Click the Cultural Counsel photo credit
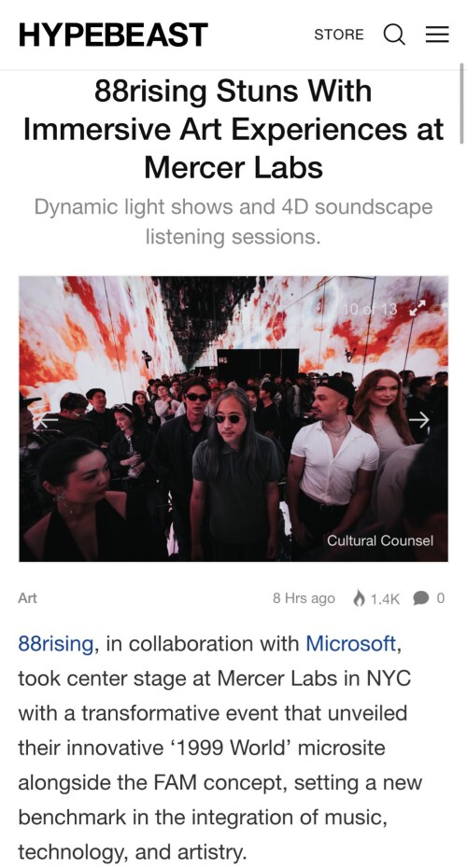This screenshot has width=467, height=868. click(x=380, y=540)
